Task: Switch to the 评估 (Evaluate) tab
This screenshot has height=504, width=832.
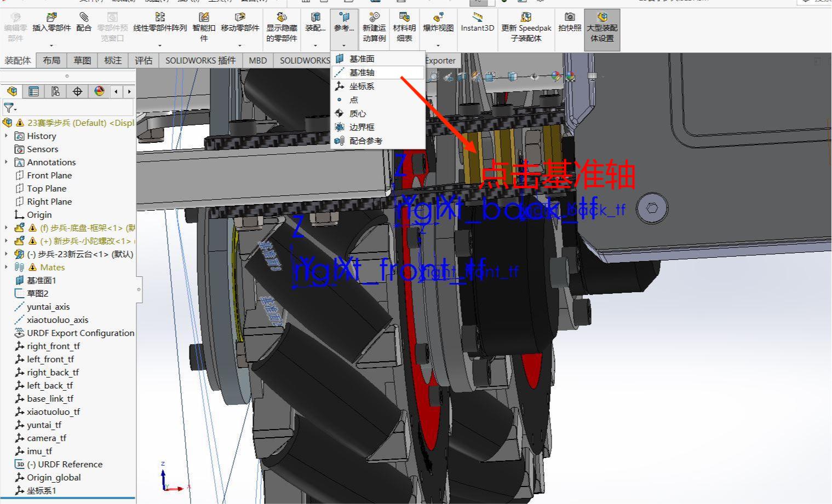Action: (x=144, y=60)
